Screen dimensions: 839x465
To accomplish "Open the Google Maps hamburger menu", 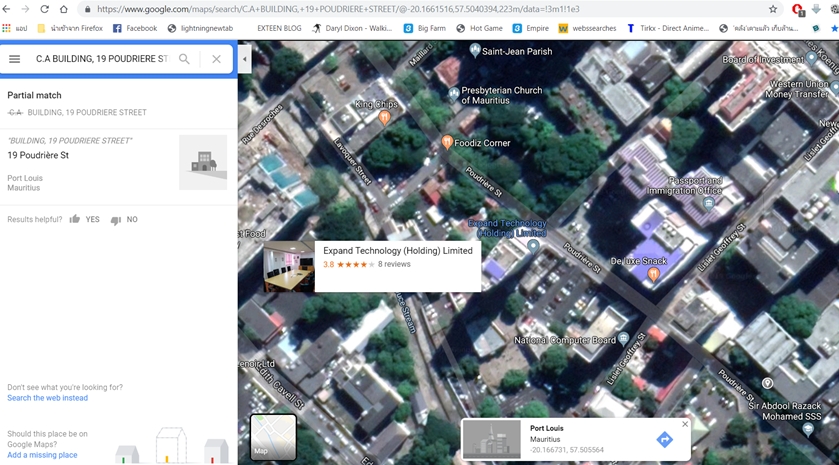I will 15,59.
